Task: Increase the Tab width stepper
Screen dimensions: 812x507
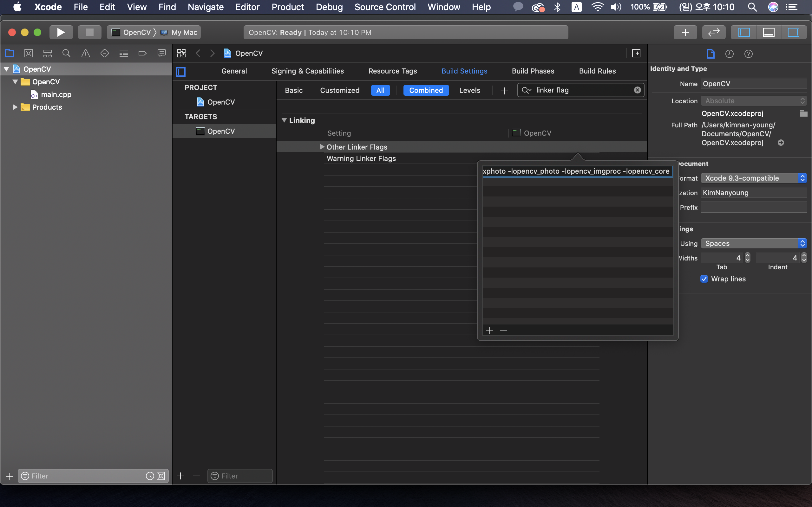Action: pyautogui.click(x=748, y=255)
